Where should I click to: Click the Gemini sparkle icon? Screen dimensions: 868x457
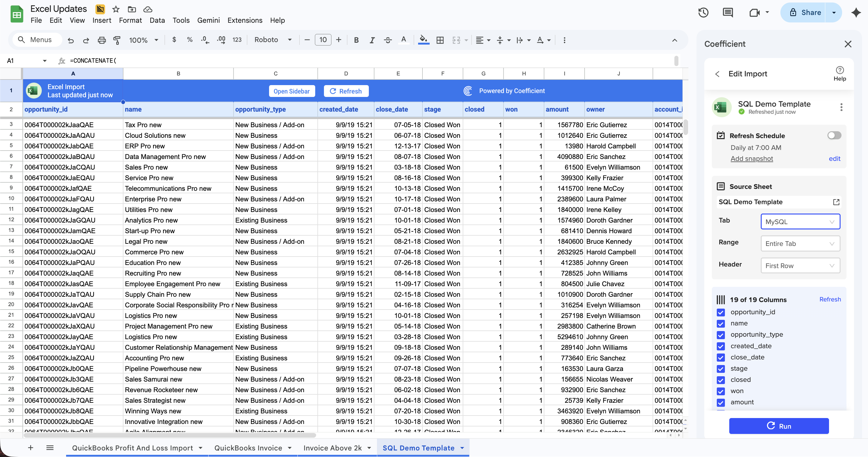856,13
